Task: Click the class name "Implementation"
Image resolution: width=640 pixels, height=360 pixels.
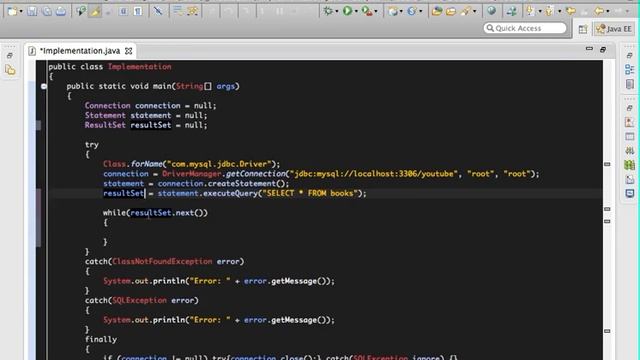Action: [140, 67]
